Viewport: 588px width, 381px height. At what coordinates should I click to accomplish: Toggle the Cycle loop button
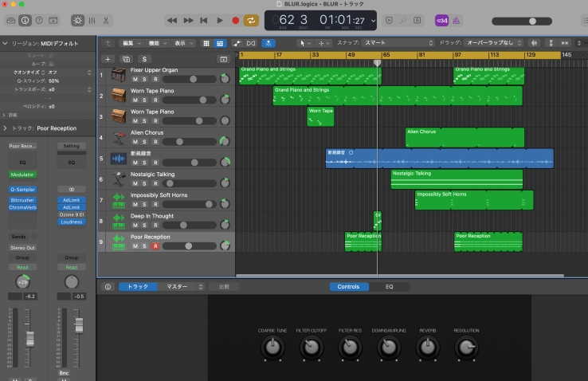click(x=252, y=20)
